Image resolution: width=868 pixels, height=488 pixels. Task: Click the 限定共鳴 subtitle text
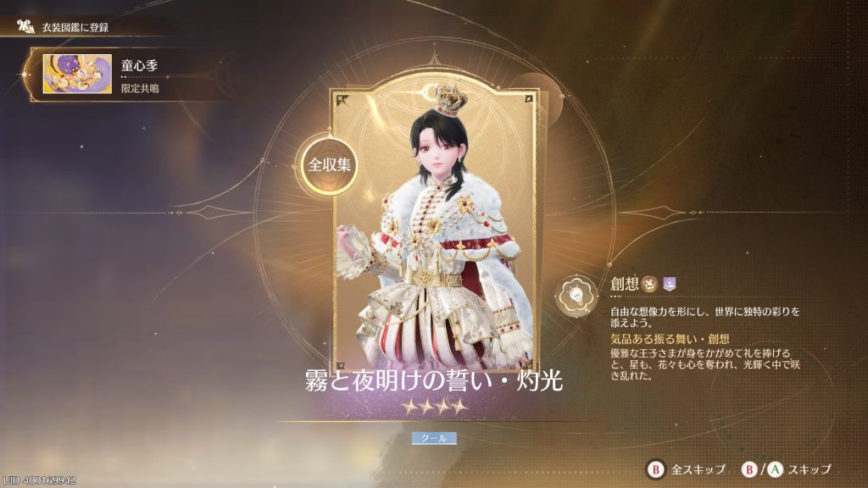pyautogui.click(x=140, y=88)
